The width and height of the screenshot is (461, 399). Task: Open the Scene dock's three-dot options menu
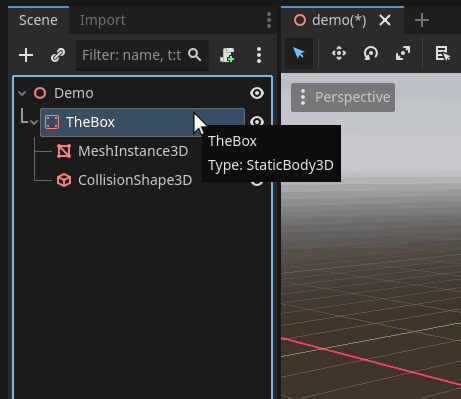click(269, 20)
